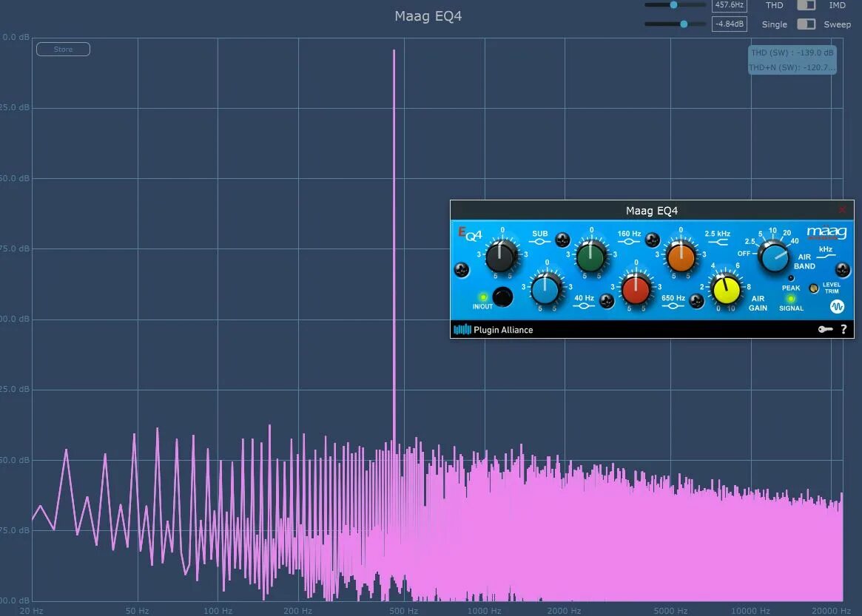Click the -4.84dB level field
This screenshot has height=616, width=862.
point(729,24)
